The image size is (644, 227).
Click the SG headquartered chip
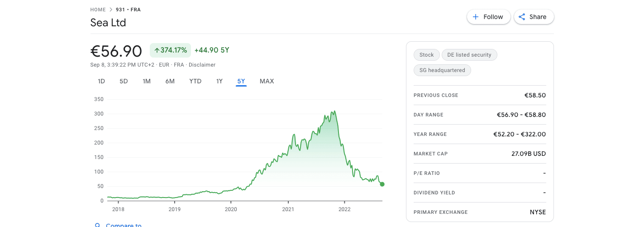(x=442, y=70)
